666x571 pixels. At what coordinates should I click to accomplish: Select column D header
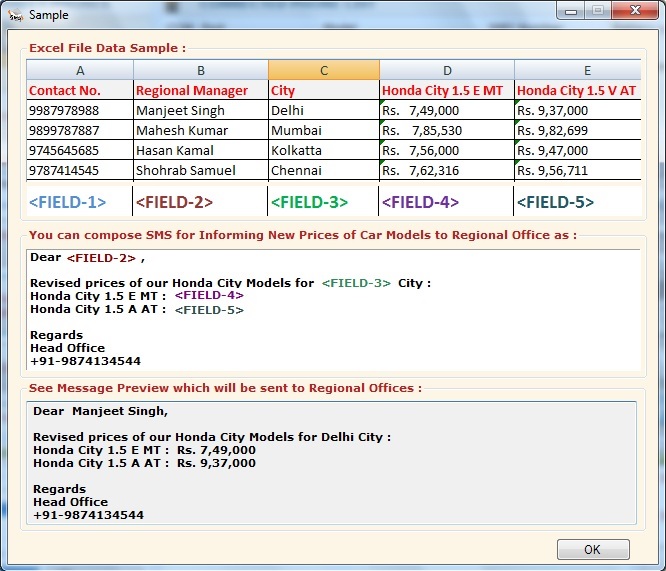click(447, 70)
